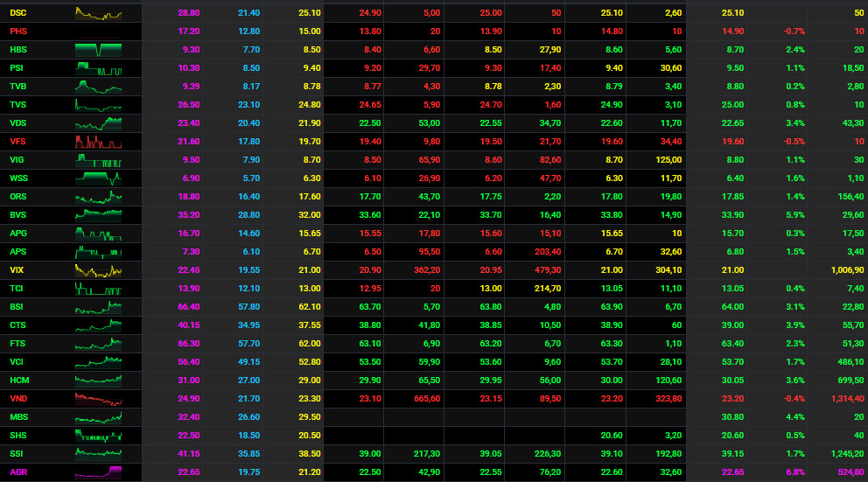This screenshot has width=868, height=482.
Task: Click VIX total volume 1,006,90
Action: (848, 270)
